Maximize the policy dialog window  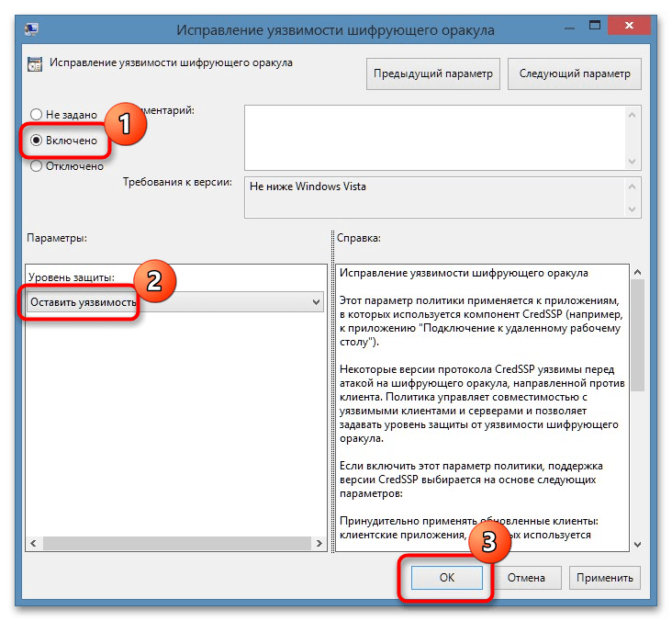click(x=595, y=26)
